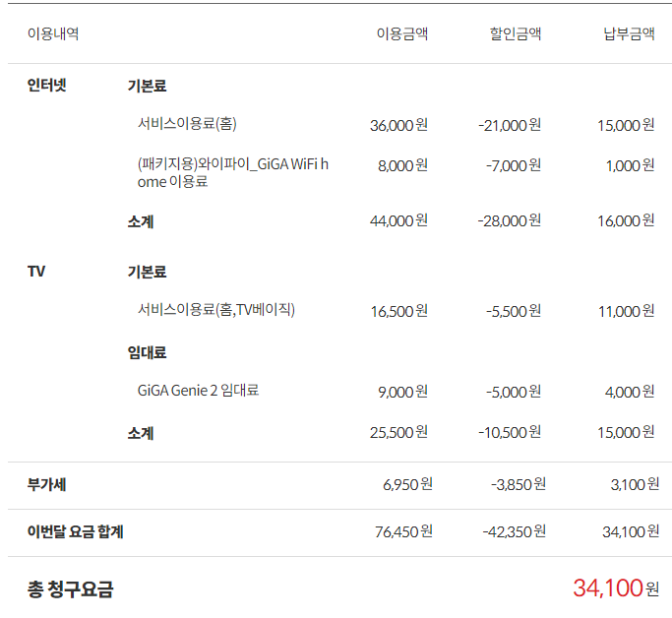The image size is (672, 618).
Task: Click the -42,350원 total discount amount
Action: (515, 531)
